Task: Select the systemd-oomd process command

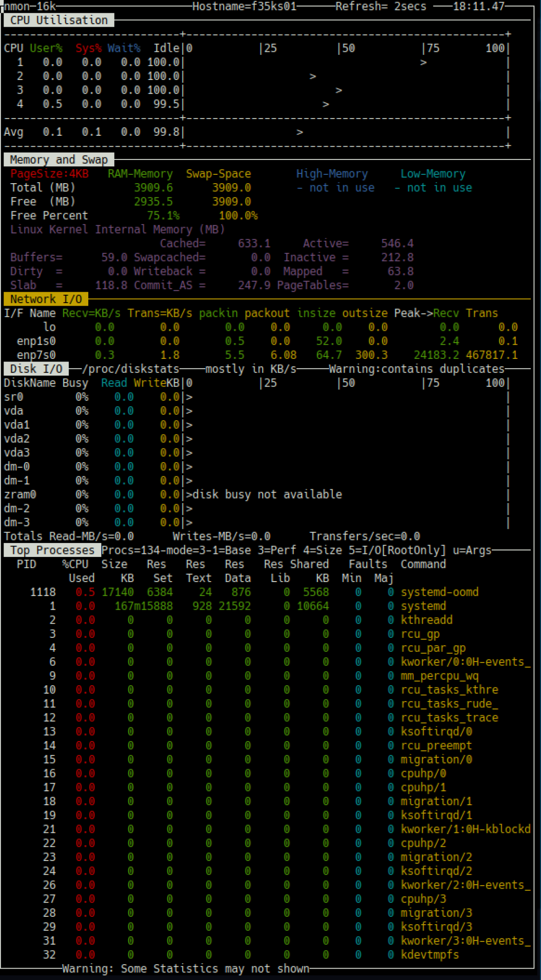Action: pos(439,592)
